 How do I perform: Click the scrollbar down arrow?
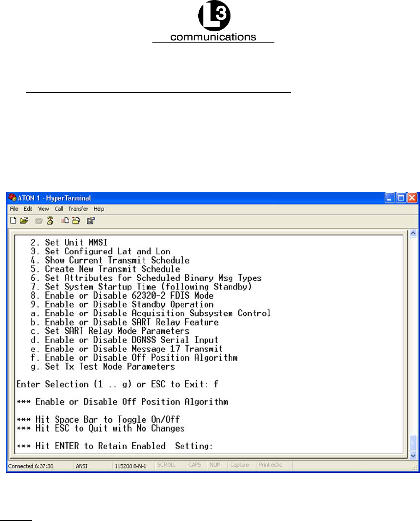(x=413, y=456)
